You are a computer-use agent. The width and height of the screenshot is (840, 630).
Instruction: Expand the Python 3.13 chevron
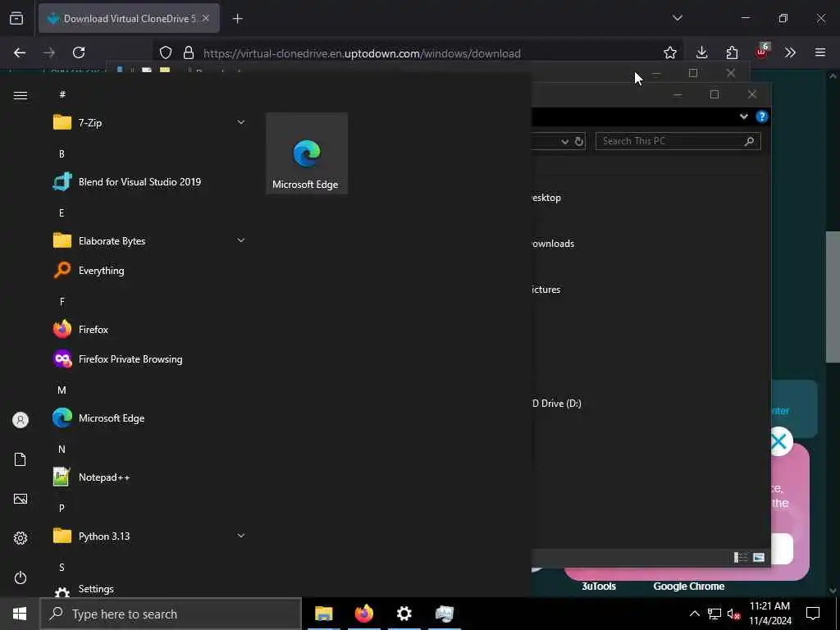(x=241, y=535)
